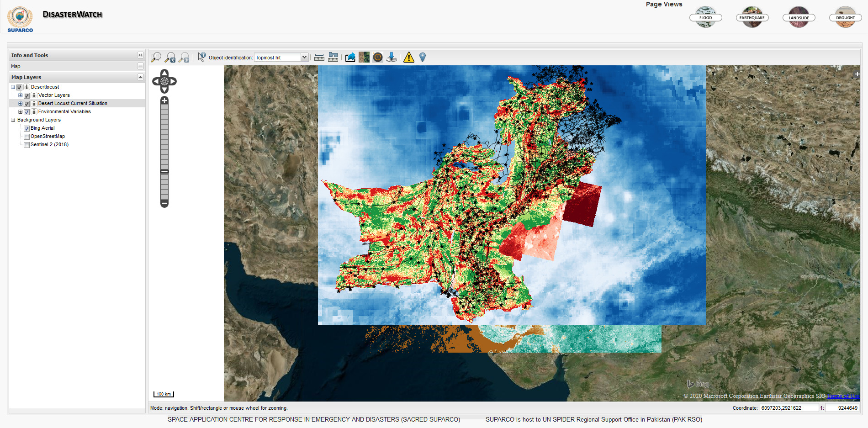
Task: Select the measure distance ruler tool
Action: [319, 57]
